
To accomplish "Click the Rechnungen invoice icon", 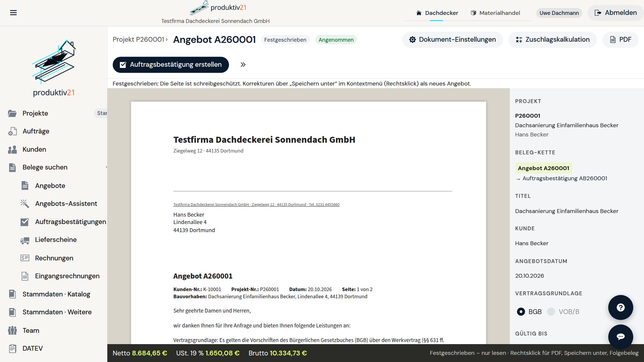I will (25, 258).
